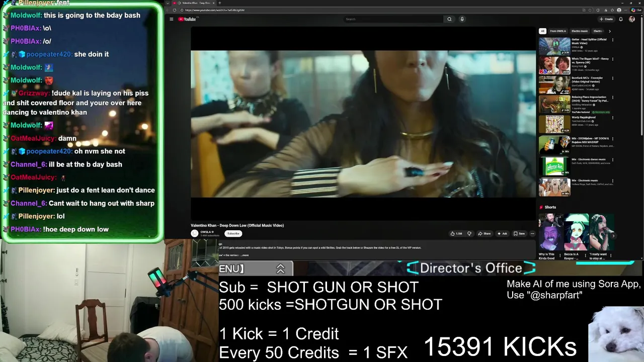The width and height of the screenshot is (644, 362).
Task: Open the tab list dropdown in browser
Action: coord(168,3)
